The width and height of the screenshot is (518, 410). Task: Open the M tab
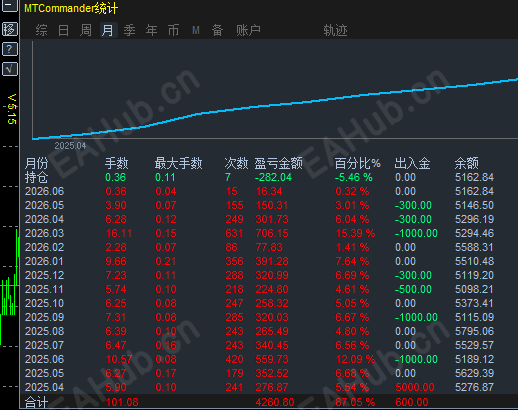point(196,30)
